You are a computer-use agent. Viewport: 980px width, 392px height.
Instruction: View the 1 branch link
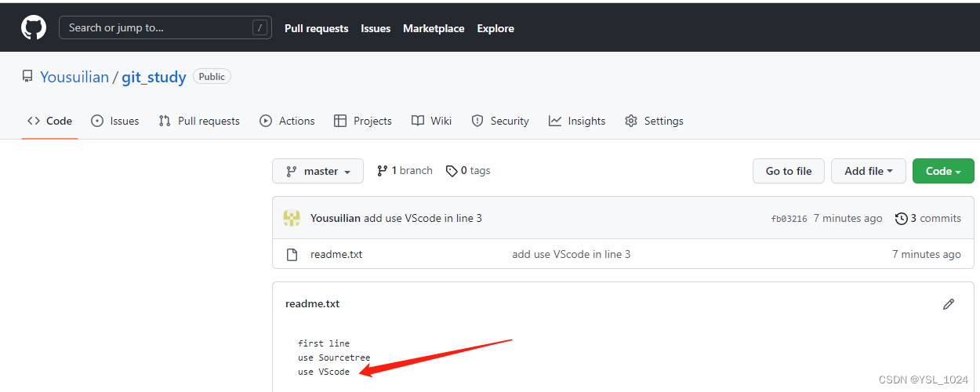point(405,171)
